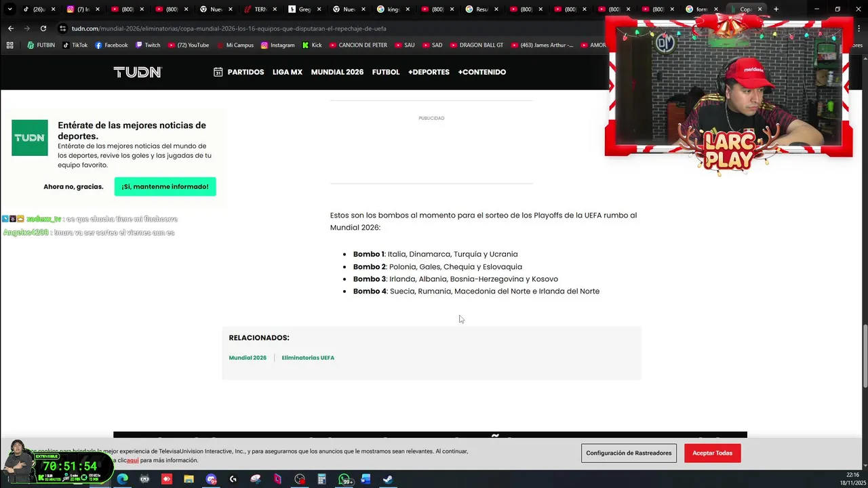868x488 pixels.
Task: Open Microsoft Edge from the taskbar
Action: point(122,479)
